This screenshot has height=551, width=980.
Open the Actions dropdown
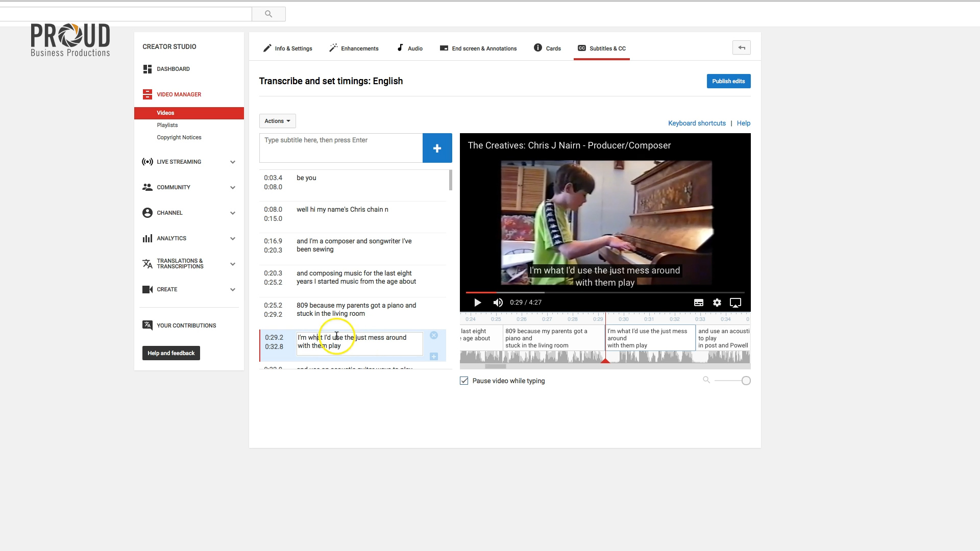tap(277, 121)
